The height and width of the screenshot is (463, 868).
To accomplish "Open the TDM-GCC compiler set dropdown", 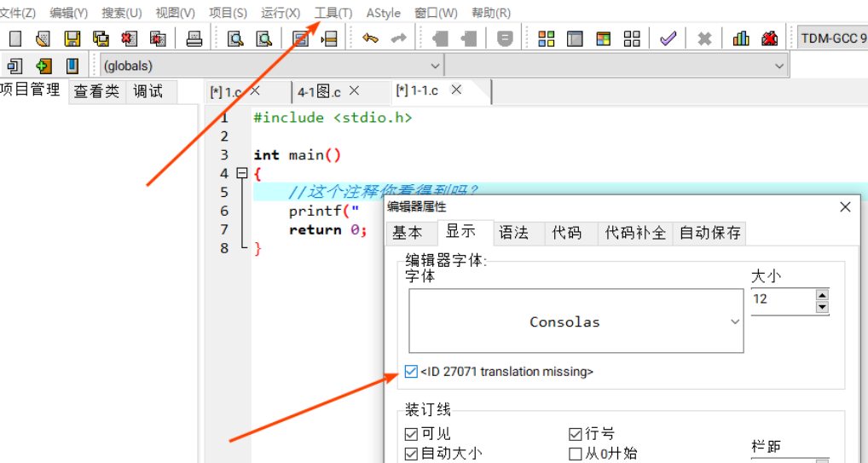I will [832, 38].
